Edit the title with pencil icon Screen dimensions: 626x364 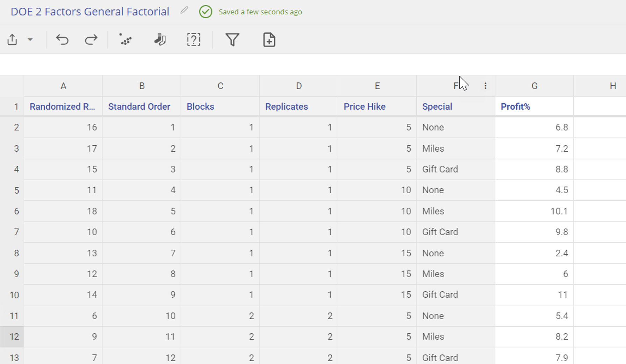coord(184,11)
